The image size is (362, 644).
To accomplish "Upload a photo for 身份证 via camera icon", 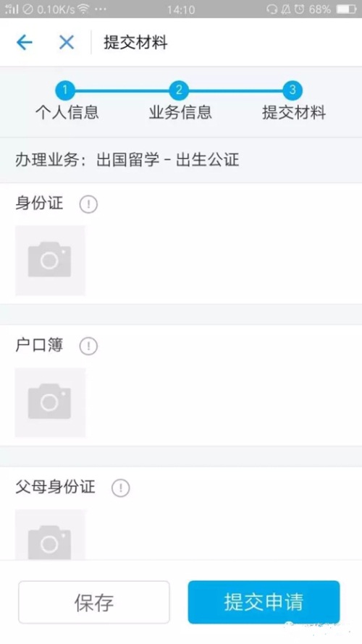I will 50,260.
